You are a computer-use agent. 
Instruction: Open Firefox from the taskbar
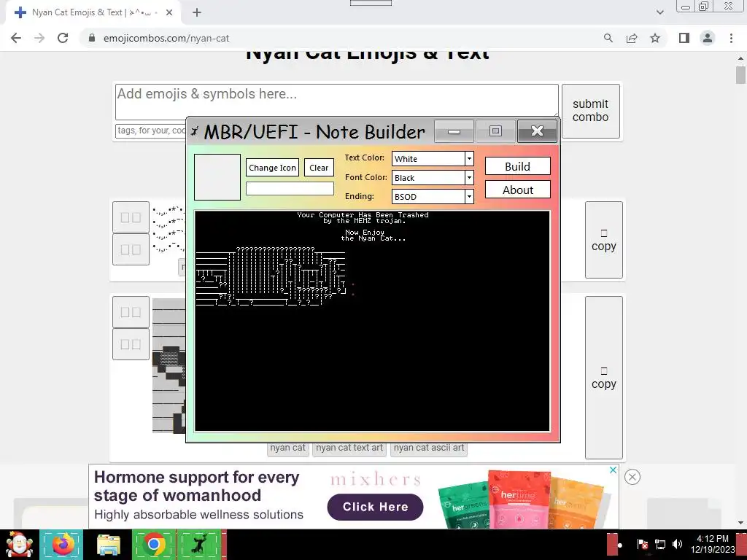[62, 544]
